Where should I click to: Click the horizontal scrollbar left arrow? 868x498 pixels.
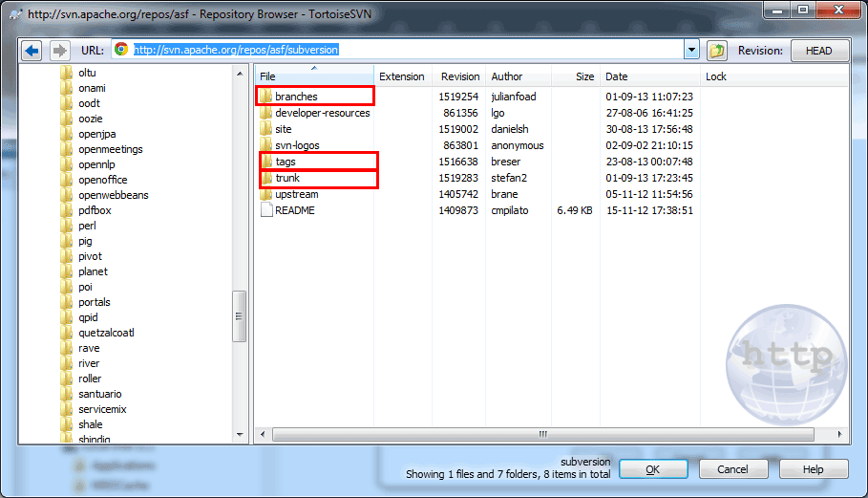(263, 434)
